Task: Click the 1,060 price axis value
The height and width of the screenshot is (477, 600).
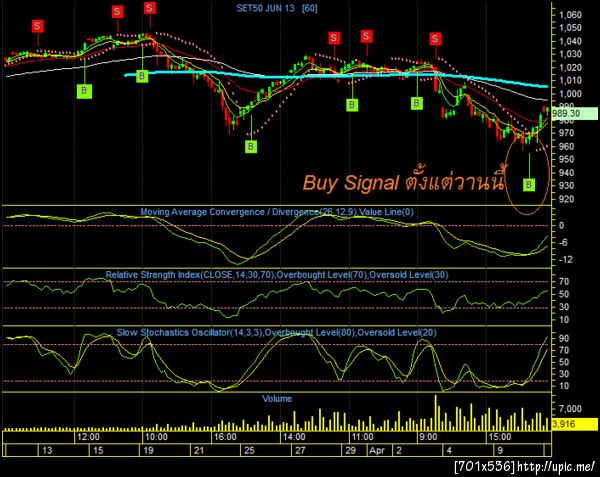Action: point(570,15)
